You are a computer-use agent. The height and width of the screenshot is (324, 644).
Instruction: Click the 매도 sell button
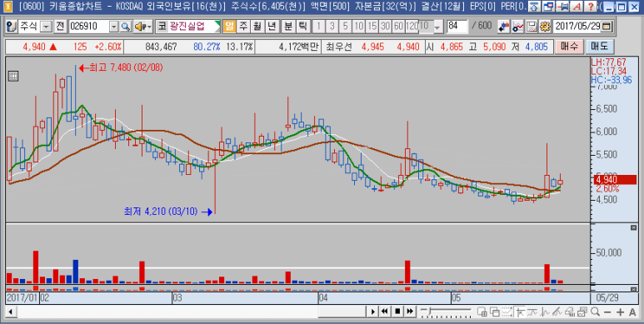pos(600,47)
